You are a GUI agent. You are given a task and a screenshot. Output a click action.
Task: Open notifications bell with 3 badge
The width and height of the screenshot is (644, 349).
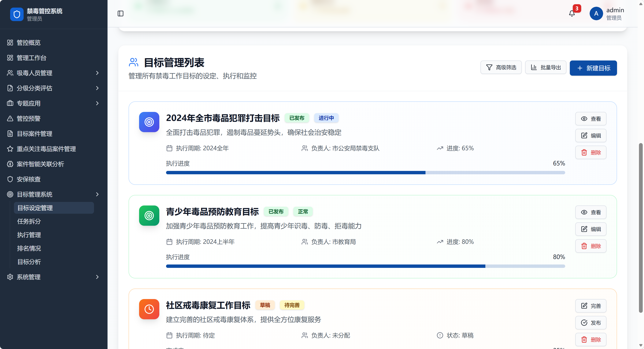[x=572, y=13]
